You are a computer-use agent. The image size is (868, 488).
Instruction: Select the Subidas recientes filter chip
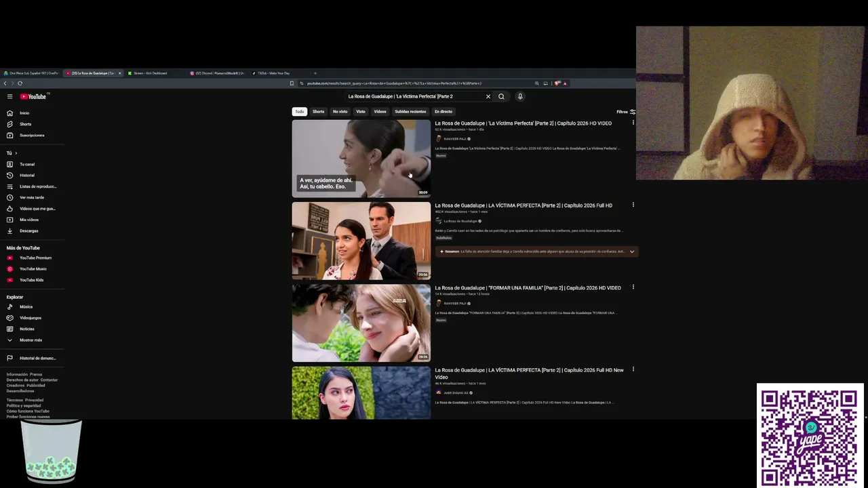[411, 112]
